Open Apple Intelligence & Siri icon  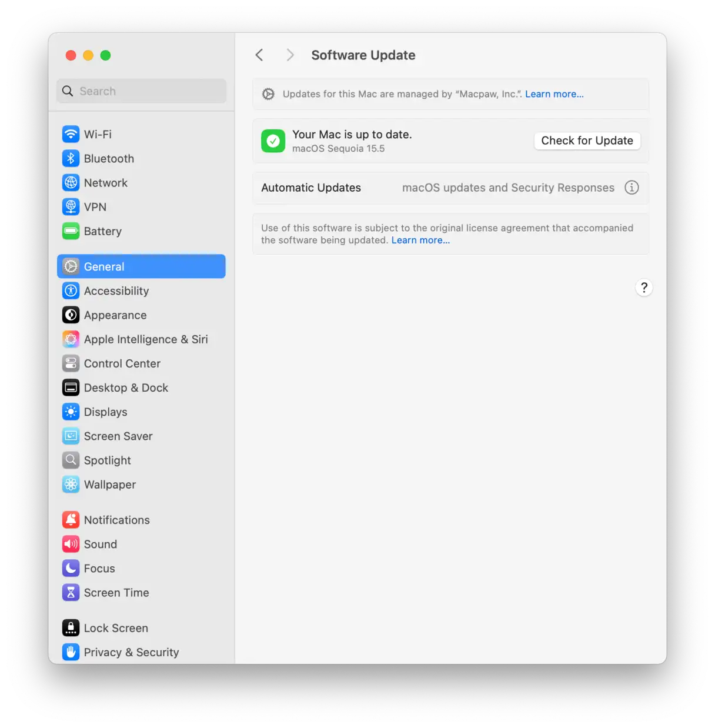71,339
